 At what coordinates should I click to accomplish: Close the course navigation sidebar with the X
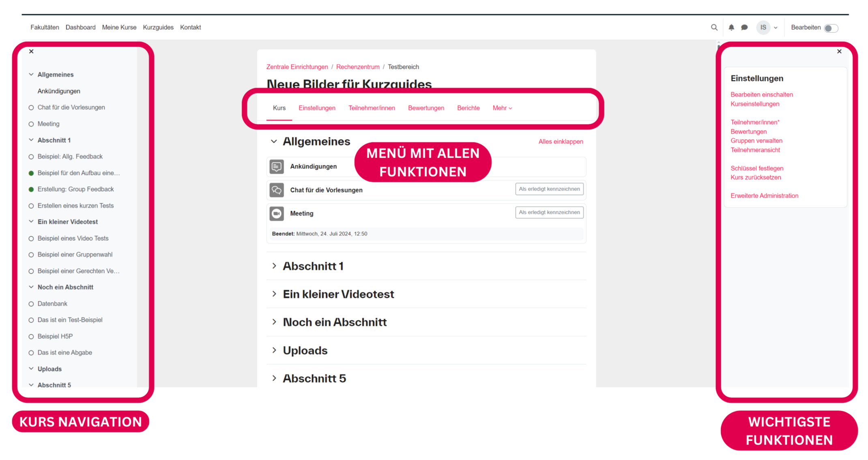tap(31, 51)
